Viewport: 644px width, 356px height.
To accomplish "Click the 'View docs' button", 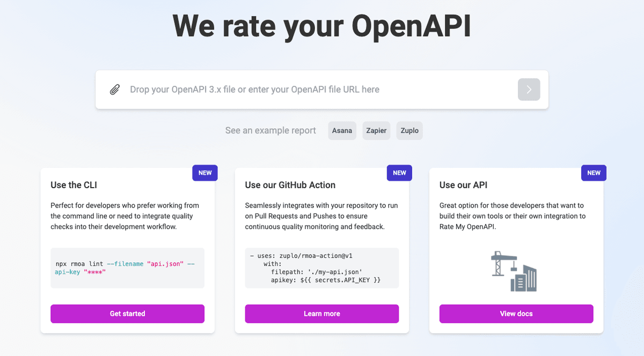I will [516, 314].
